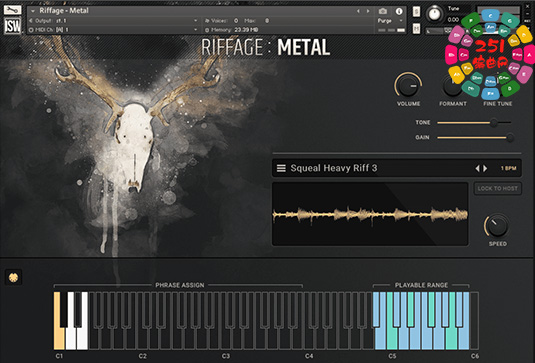Play the white E1 phrase key

tap(82, 338)
